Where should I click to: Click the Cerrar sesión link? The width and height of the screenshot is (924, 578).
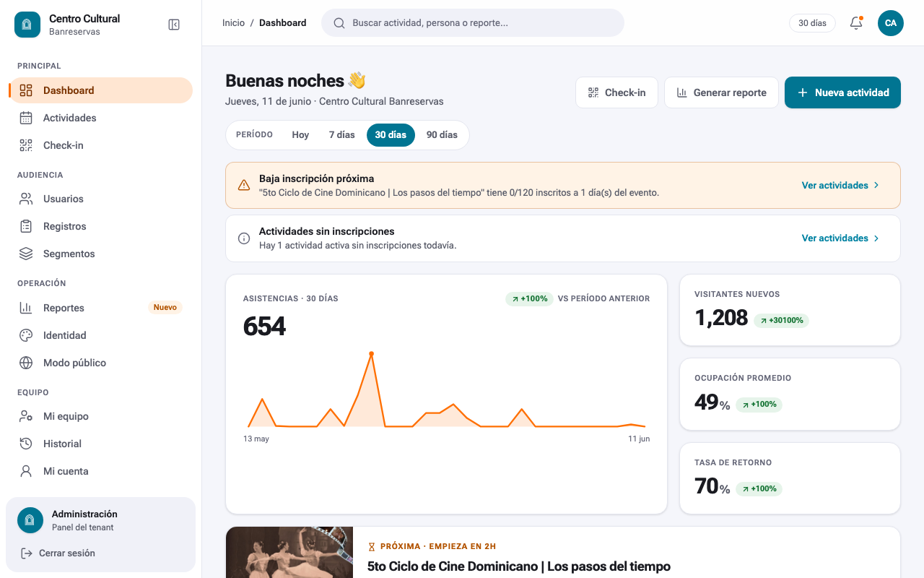(58, 553)
